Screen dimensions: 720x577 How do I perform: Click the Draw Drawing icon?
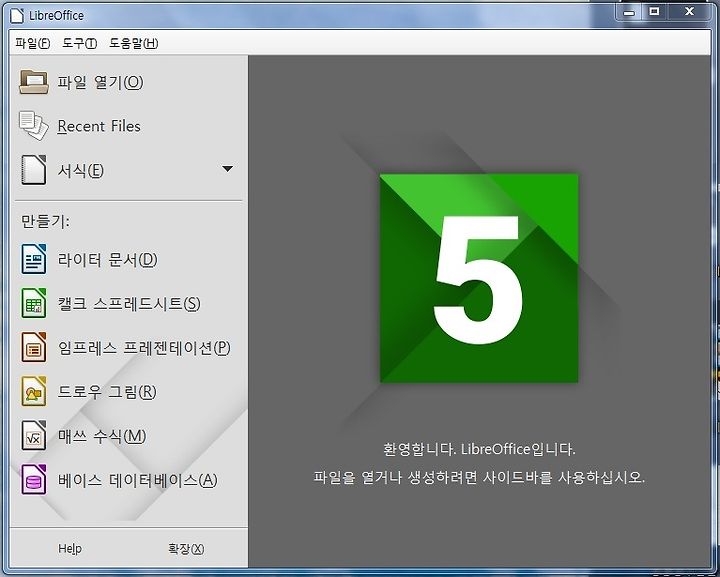click(x=34, y=392)
